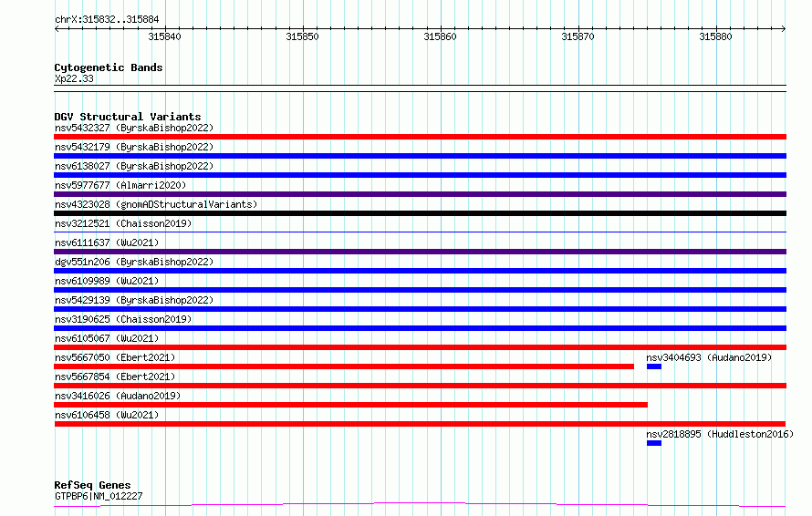Click ruler position 315840
Screen dimensions: 812x516
164,36
